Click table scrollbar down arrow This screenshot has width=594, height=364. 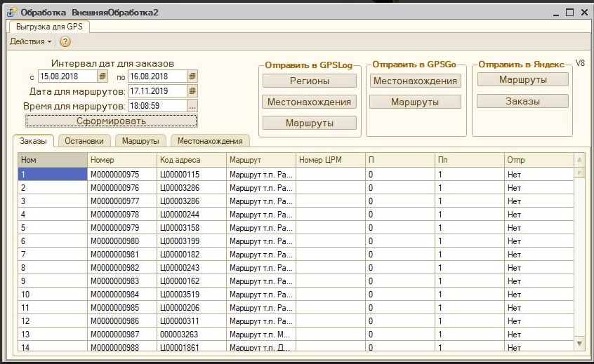click(579, 344)
